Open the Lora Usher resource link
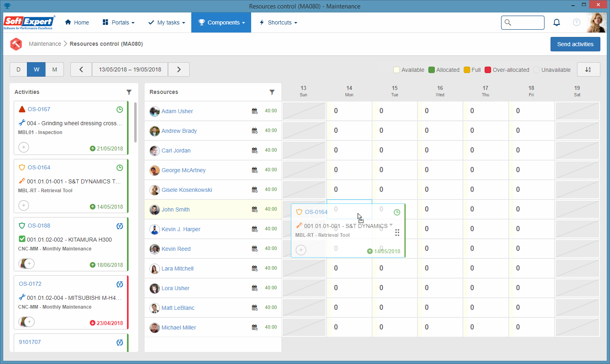This screenshot has height=364, width=610. pyautogui.click(x=176, y=288)
